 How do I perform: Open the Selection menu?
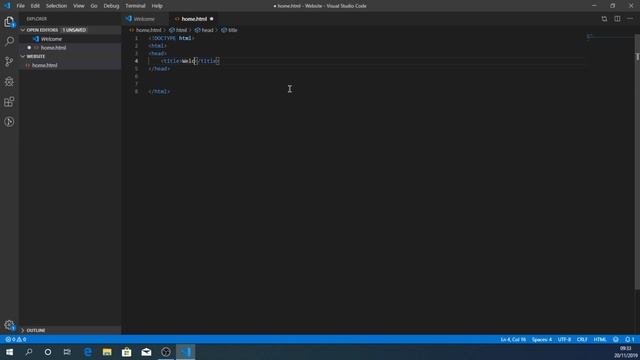[x=56, y=6]
